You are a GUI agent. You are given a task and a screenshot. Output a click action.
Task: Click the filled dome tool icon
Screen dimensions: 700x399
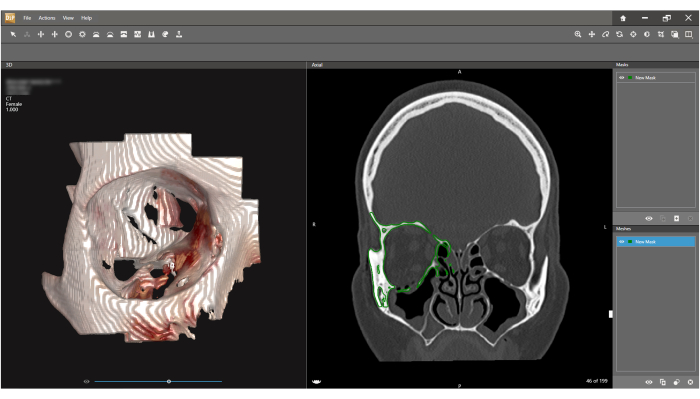[x=96, y=34]
